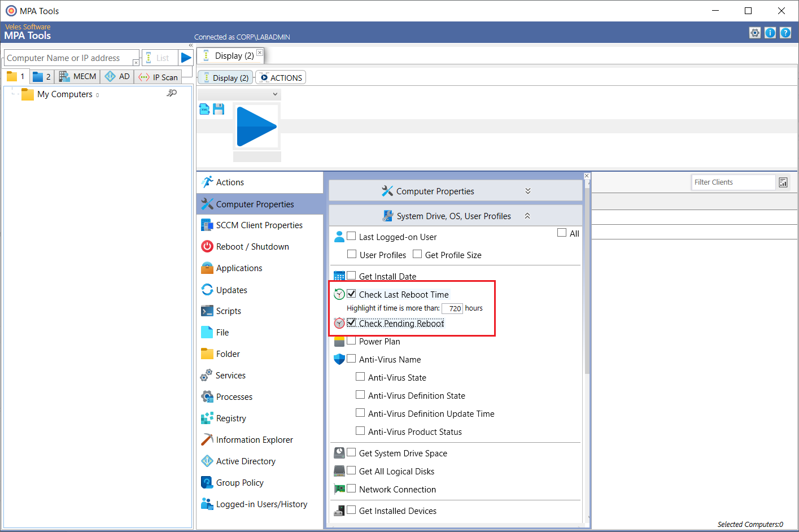
Task: Open the dropdown above the XML icon
Action: pos(239,94)
